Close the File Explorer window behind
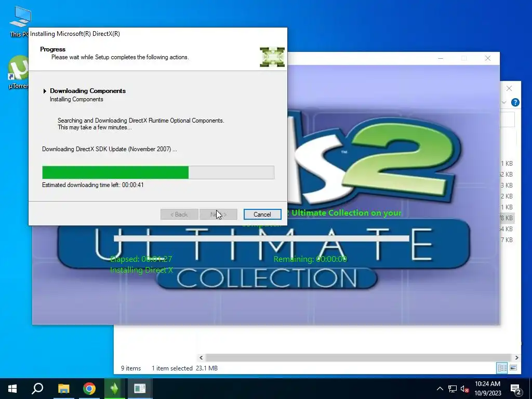 point(509,88)
